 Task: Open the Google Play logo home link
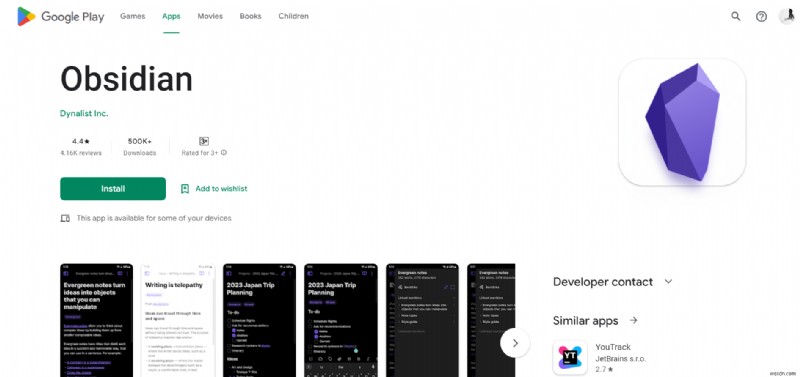(61, 16)
